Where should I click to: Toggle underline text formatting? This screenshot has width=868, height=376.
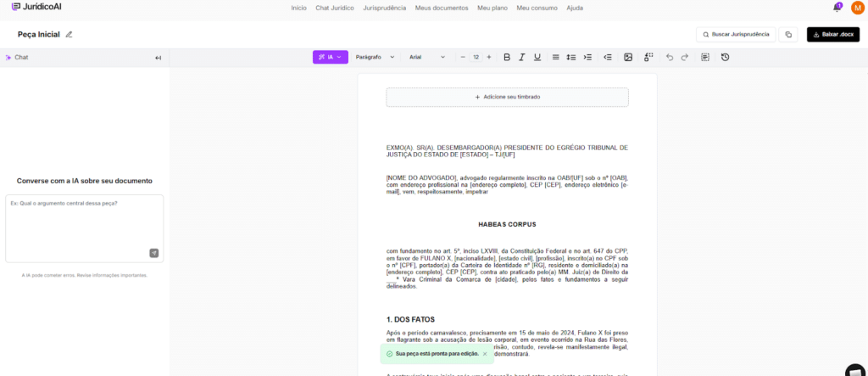[537, 57]
